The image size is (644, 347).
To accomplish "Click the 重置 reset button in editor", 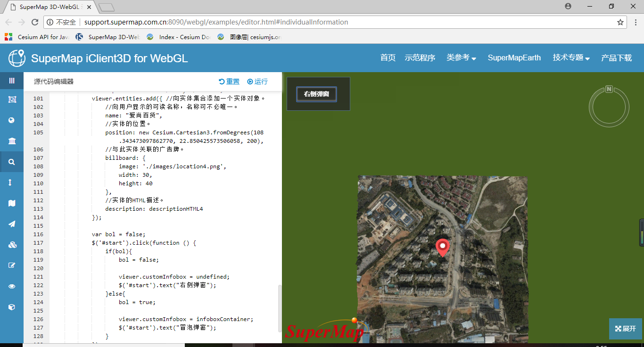I will click(229, 82).
